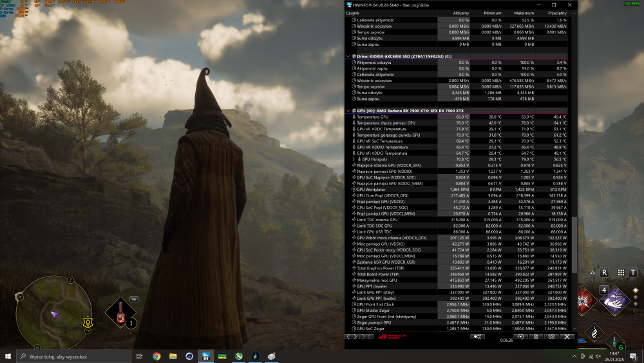Collapse the Drive: KIOXIA-EXCERIA SSD group
This screenshot has height=363, width=644.
coord(349,56)
